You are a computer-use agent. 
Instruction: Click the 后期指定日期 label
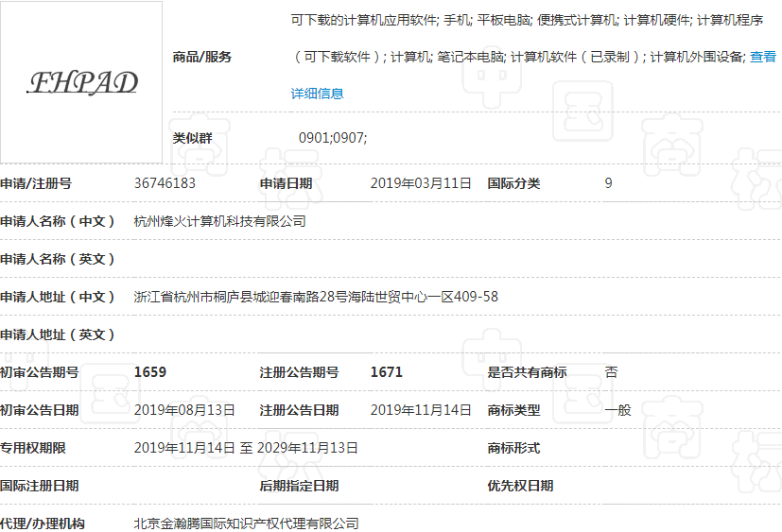[x=299, y=486]
